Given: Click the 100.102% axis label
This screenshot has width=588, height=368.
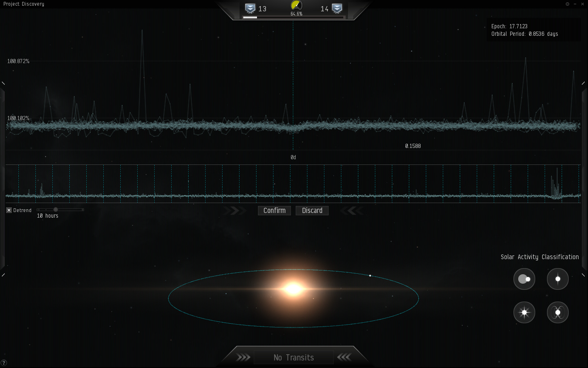Looking at the screenshot, I should pos(18,118).
